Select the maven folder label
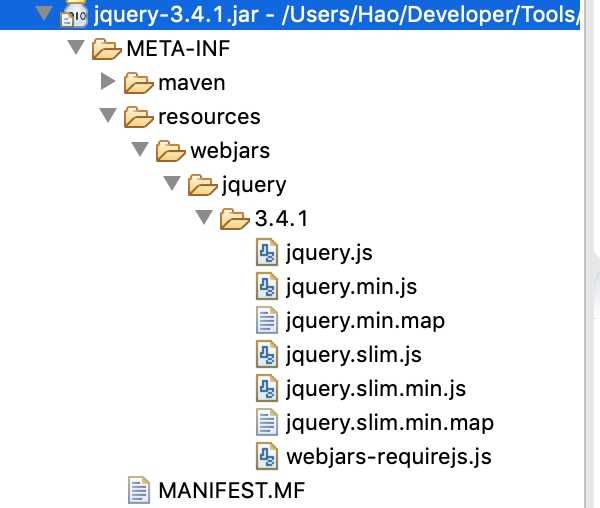The height and width of the screenshot is (508, 600). tap(192, 83)
